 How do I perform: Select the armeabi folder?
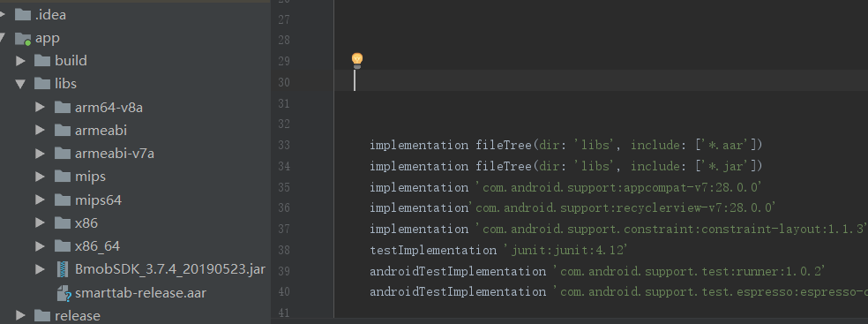point(101,130)
